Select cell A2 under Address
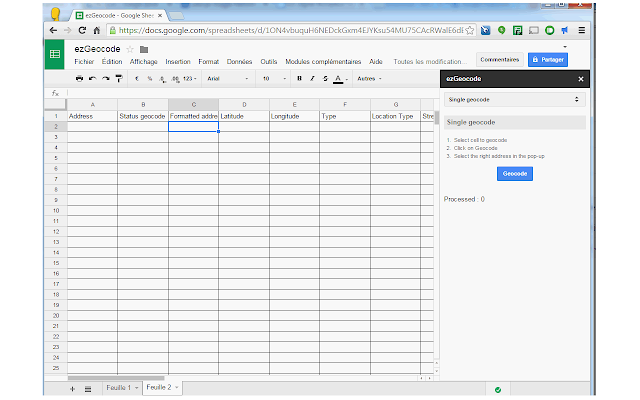This screenshot has width=640, height=400. point(92,127)
